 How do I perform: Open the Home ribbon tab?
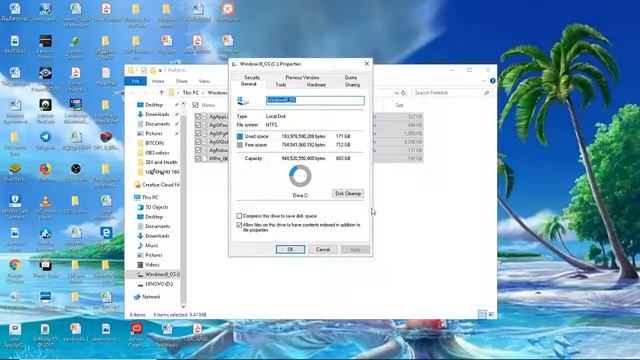pyautogui.click(x=158, y=81)
